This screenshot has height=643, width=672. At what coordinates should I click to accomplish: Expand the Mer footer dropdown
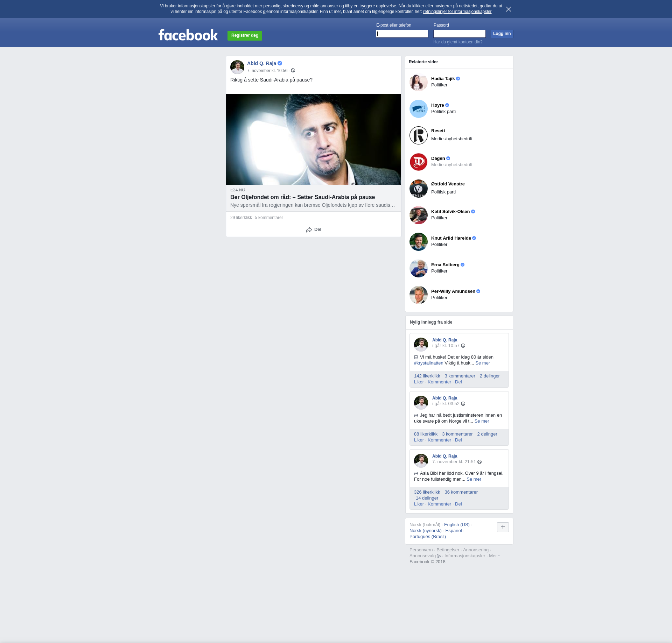(494, 556)
